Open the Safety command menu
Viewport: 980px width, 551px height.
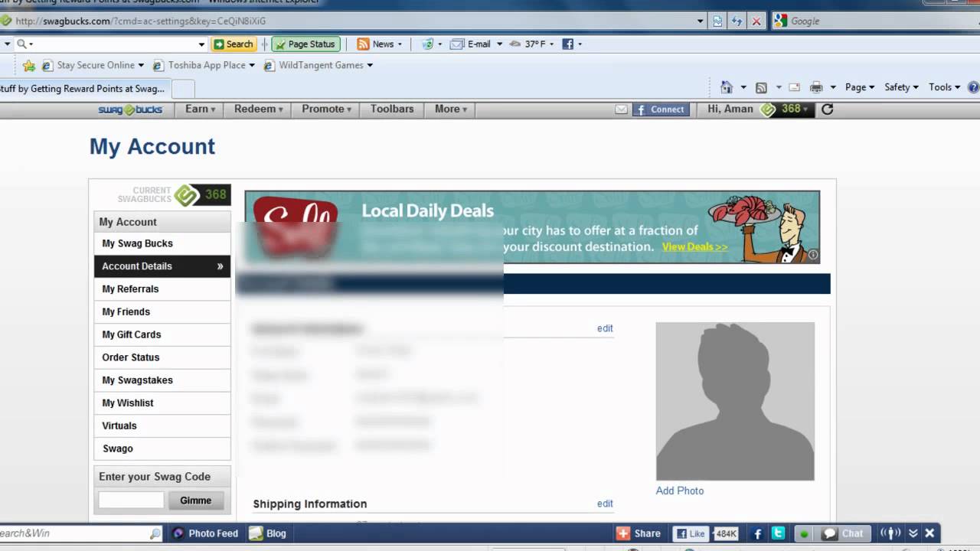(901, 87)
